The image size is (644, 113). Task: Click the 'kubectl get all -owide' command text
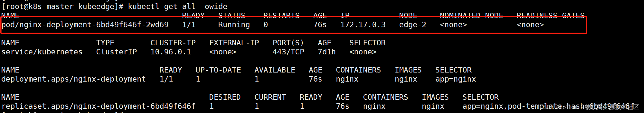click(178, 7)
